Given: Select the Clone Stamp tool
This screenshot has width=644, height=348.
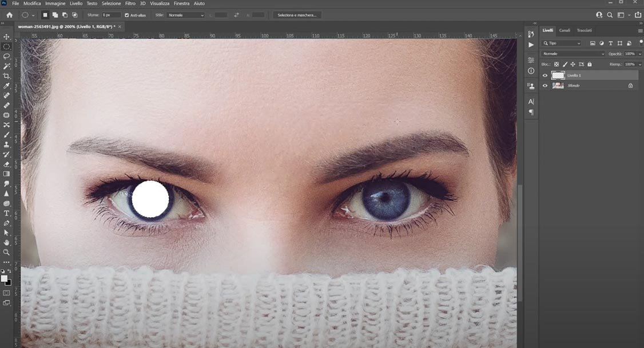Looking at the screenshot, I should pyautogui.click(x=6, y=145).
